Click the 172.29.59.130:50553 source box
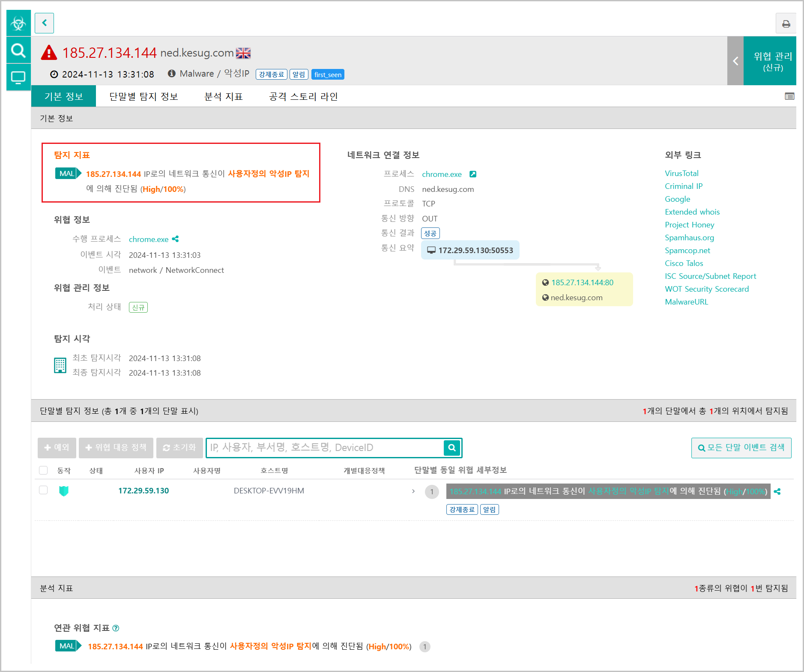 click(470, 250)
